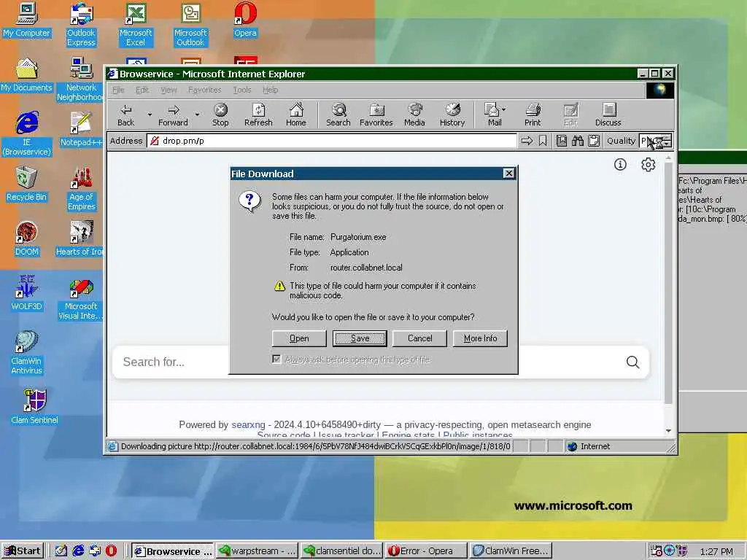Image resolution: width=747 pixels, height=560 pixels.
Task: Click the address bar showing drop.pm/p
Action: coord(332,141)
